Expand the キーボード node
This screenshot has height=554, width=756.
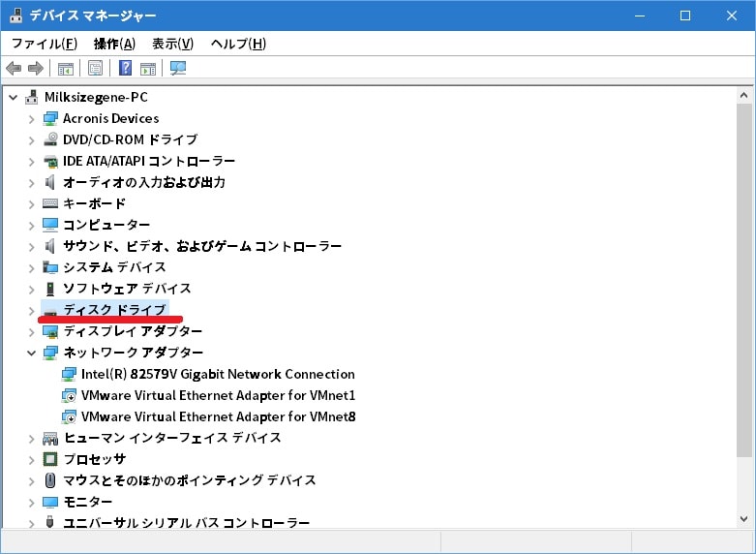(x=31, y=204)
